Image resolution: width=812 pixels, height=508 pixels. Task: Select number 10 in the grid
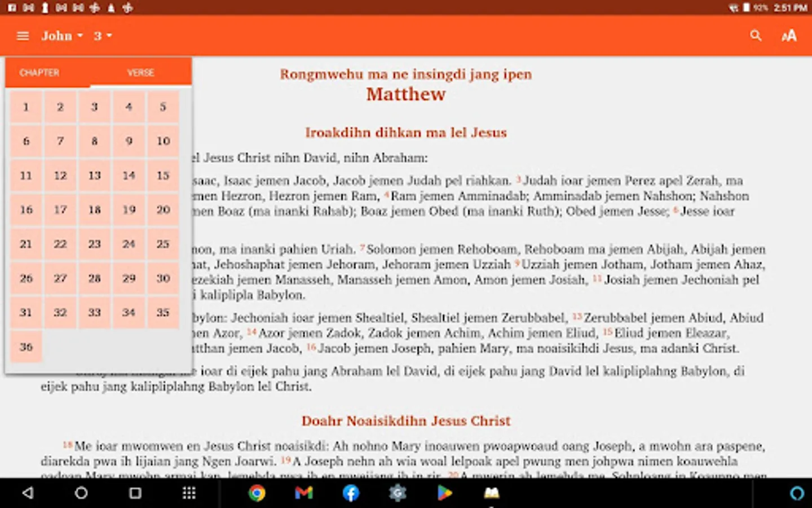[x=163, y=141]
